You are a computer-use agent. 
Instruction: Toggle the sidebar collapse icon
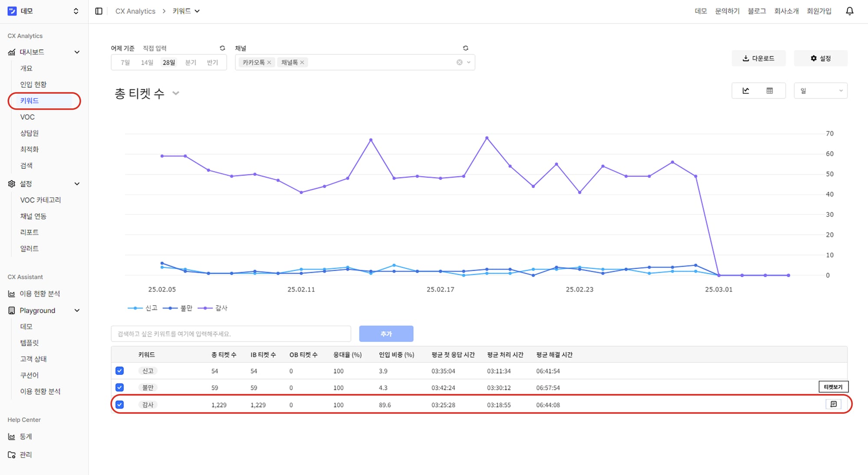(x=99, y=11)
